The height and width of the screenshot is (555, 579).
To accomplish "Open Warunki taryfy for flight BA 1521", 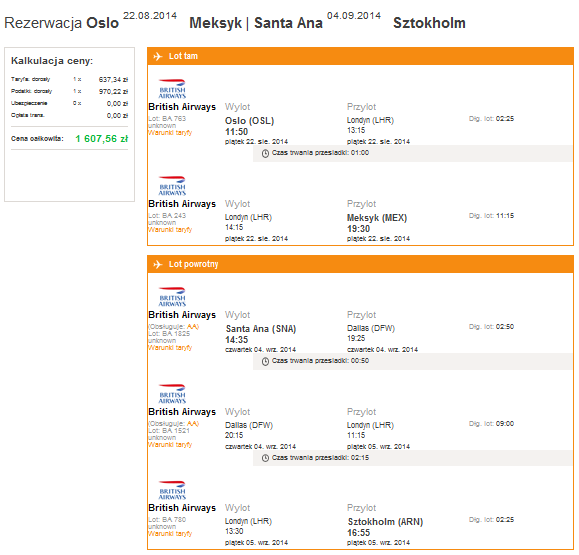I will (170, 445).
